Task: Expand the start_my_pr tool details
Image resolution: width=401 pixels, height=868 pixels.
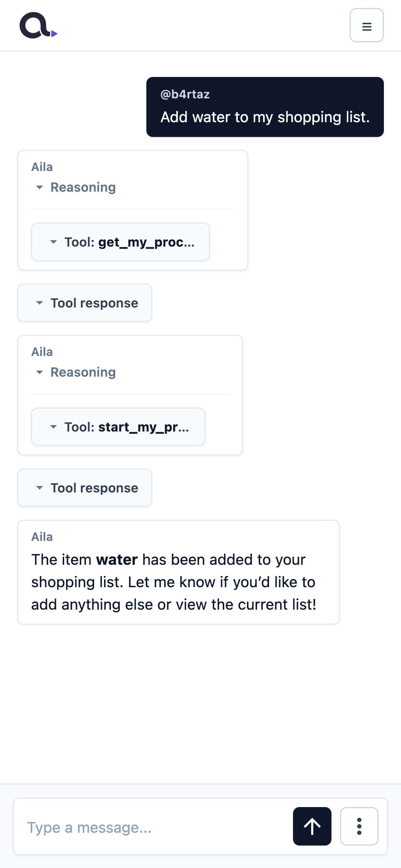Action: (x=118, y=427)
